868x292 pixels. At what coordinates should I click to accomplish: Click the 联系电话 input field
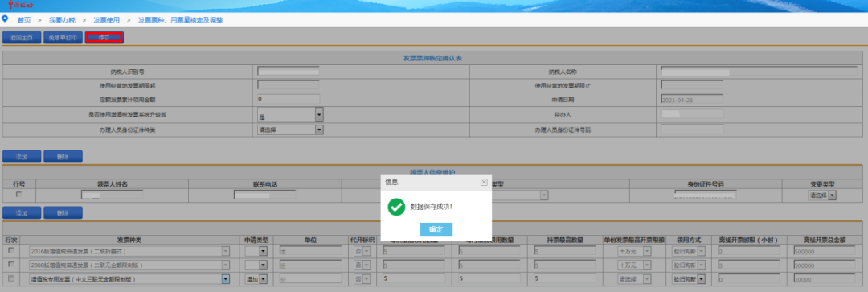[x=264, y=195]
